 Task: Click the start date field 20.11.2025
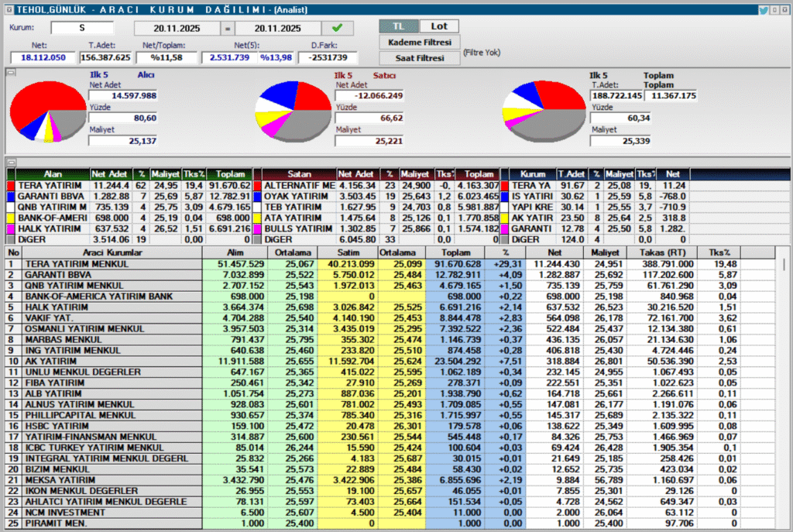177,29
